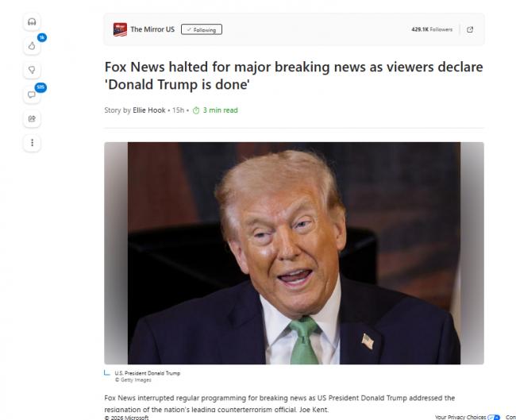The width and height of the screenshot is (516, 420).
Task: Click the thumbs-down dislike icon
Action: [32, 70]
